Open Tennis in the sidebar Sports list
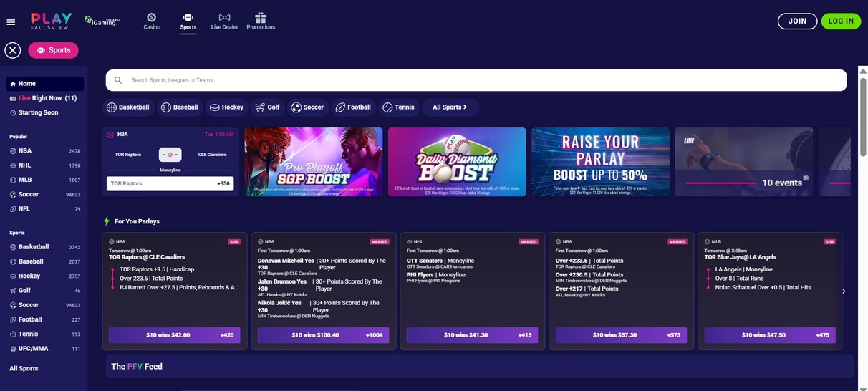 [x=44, y=334]
